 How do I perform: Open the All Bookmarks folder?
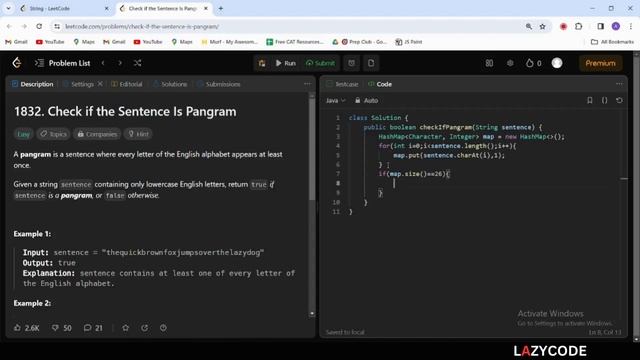(612, 42)
